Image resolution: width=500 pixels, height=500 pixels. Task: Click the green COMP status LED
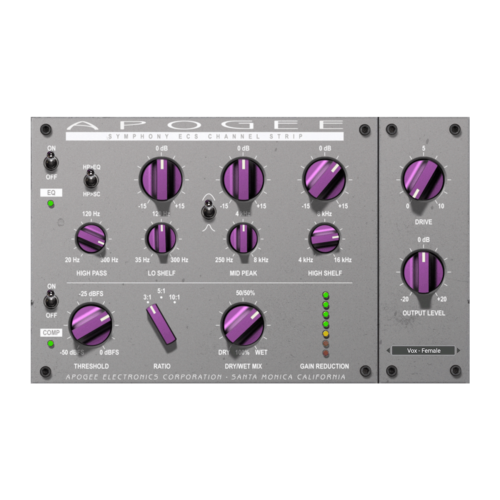click(51, 344)
